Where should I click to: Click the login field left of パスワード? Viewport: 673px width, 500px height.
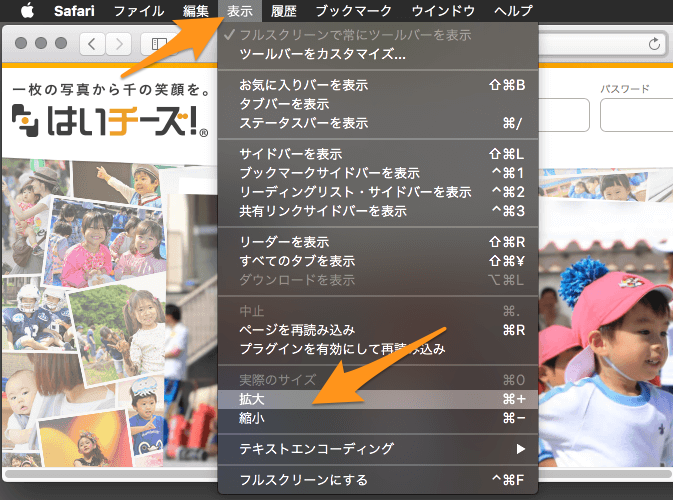coord(563,115)
